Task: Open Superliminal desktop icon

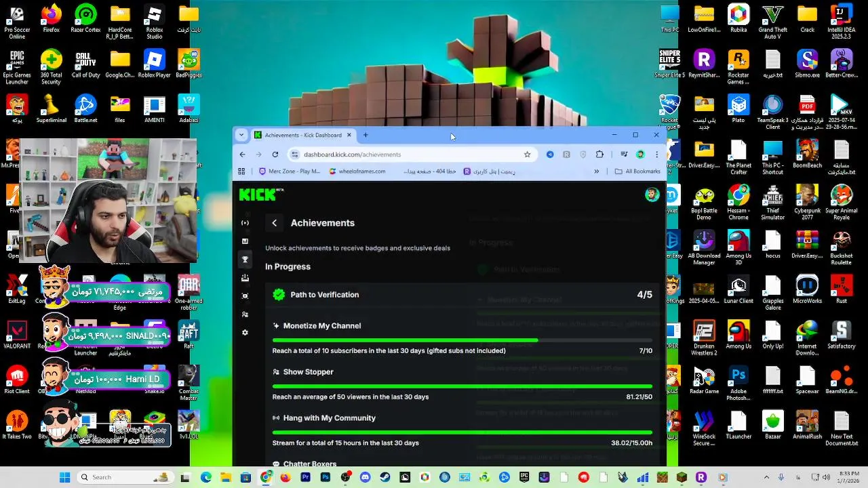Action: (x=51, y=109)
